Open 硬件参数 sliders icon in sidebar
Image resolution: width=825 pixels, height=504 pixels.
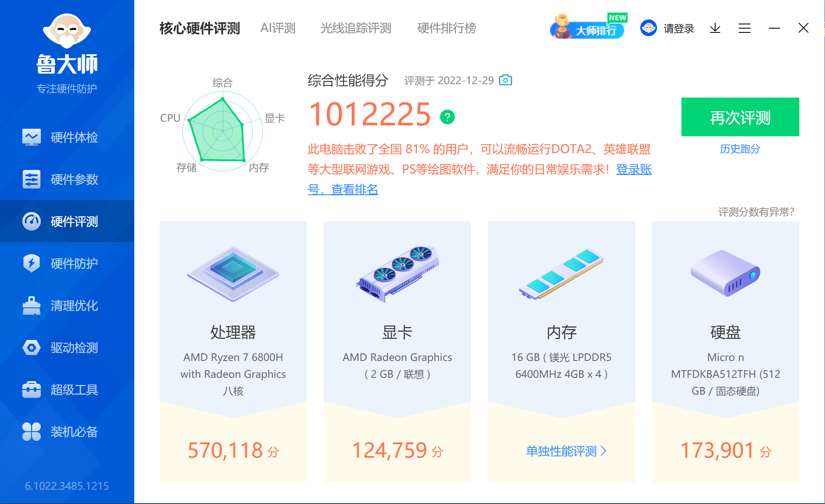[32, 179]
